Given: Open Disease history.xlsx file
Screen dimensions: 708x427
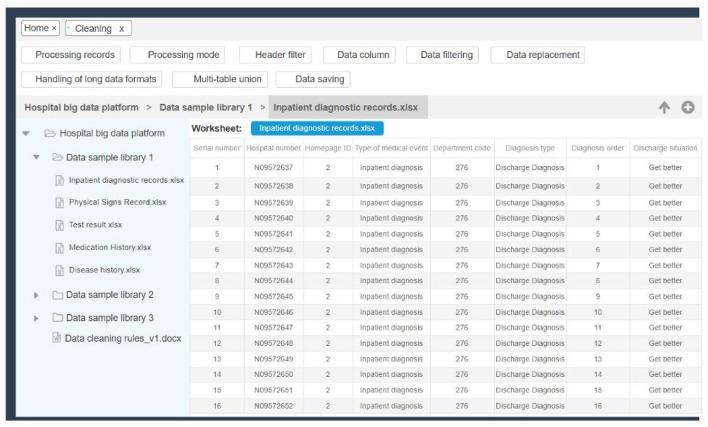Looking at the screenshot, I should pyautogui.click(x=104, y=269).
